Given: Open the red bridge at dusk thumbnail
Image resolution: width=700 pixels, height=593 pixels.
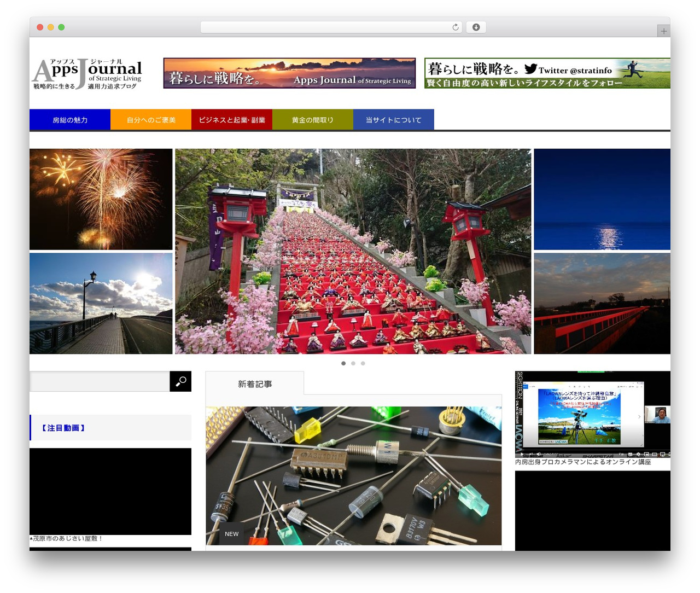Looking at the screenshot, I should click(602, 304).
